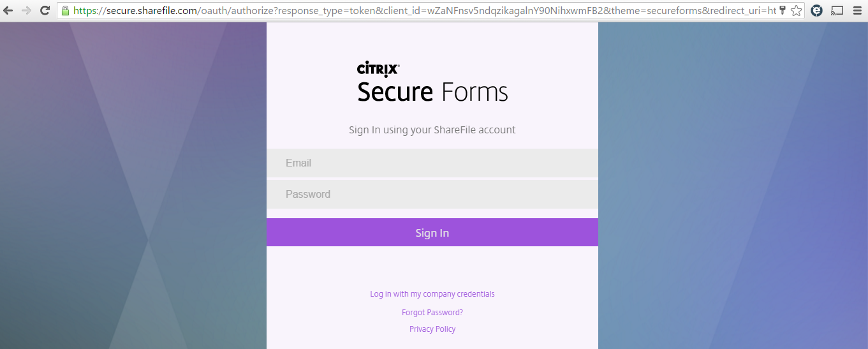
Task: Click the https:// portion of the URL
Action: point(89,10)
